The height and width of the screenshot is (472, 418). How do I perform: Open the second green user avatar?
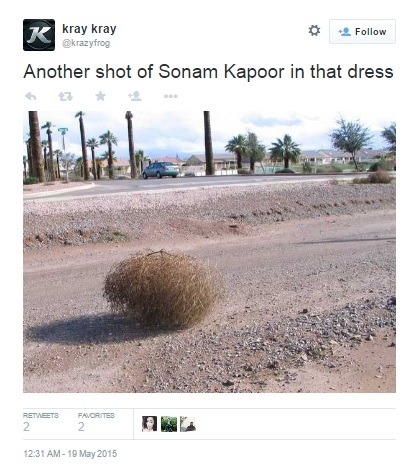169,424
